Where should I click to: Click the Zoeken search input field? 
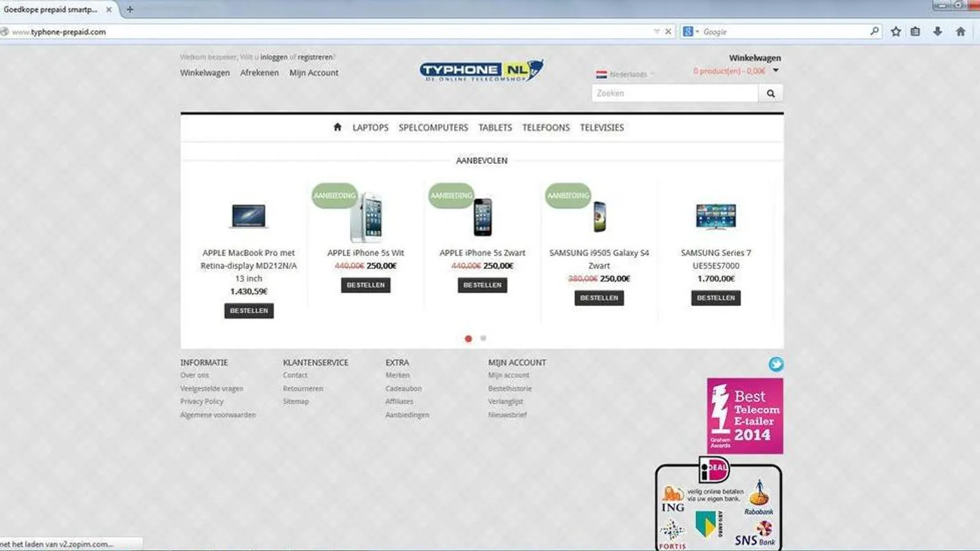pos(674,93)
